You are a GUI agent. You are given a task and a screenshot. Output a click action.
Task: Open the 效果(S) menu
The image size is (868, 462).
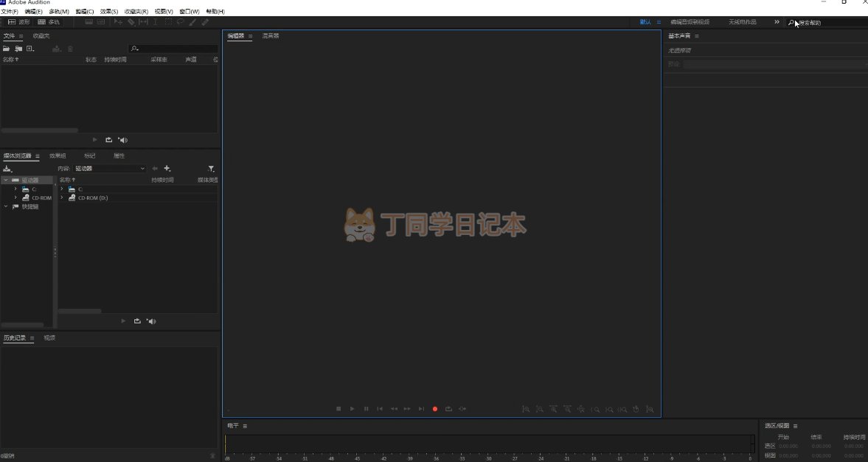point(109,11)
